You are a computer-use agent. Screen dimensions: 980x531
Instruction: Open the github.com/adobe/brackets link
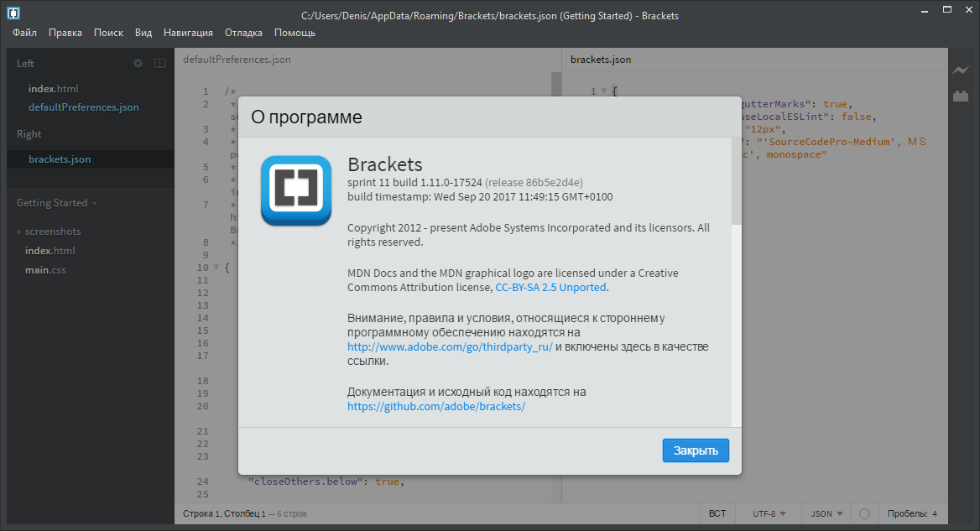click(x=436, y=406)
